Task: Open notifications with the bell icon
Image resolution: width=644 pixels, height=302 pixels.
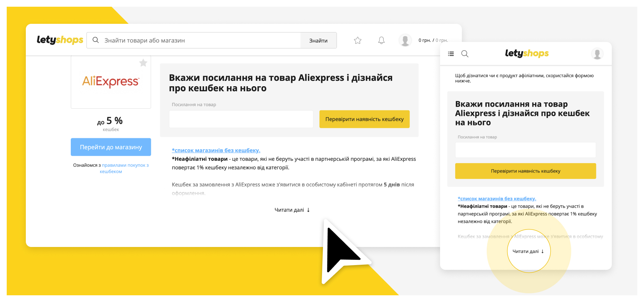Action: (x=381, y=40)
